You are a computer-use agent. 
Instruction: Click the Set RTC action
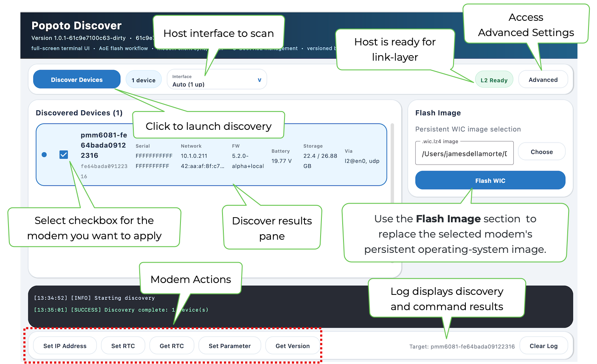123,346
